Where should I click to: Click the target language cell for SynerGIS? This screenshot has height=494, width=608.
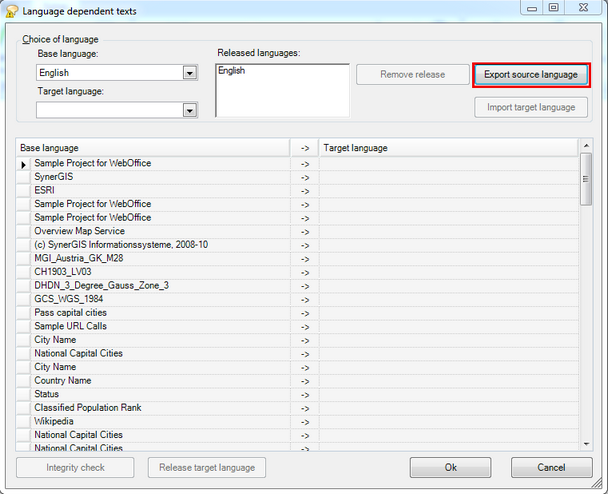click(x=449, y=177)
